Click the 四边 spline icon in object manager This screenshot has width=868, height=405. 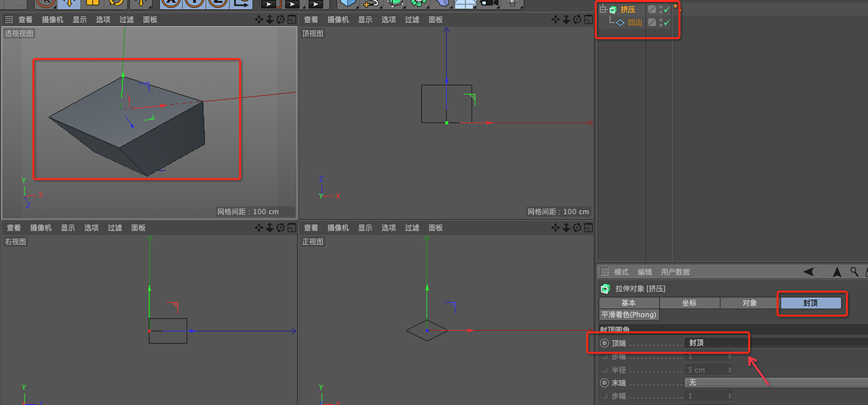(x=620, y=22)
